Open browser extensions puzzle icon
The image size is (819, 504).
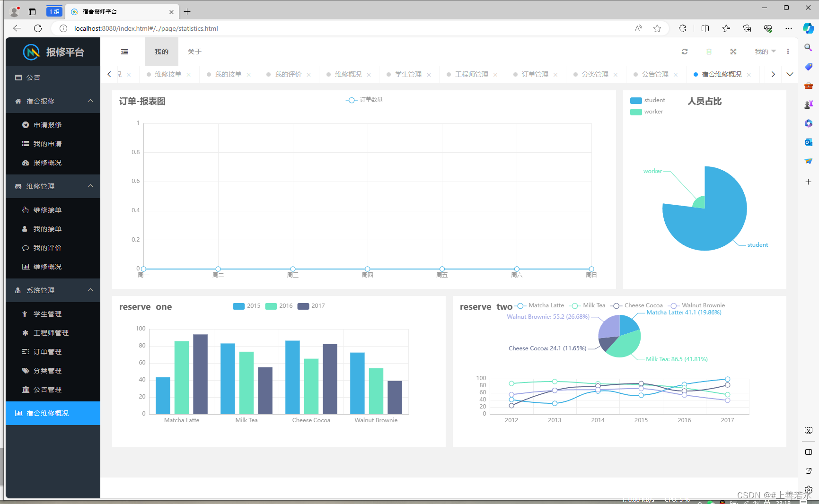[682, 28]
